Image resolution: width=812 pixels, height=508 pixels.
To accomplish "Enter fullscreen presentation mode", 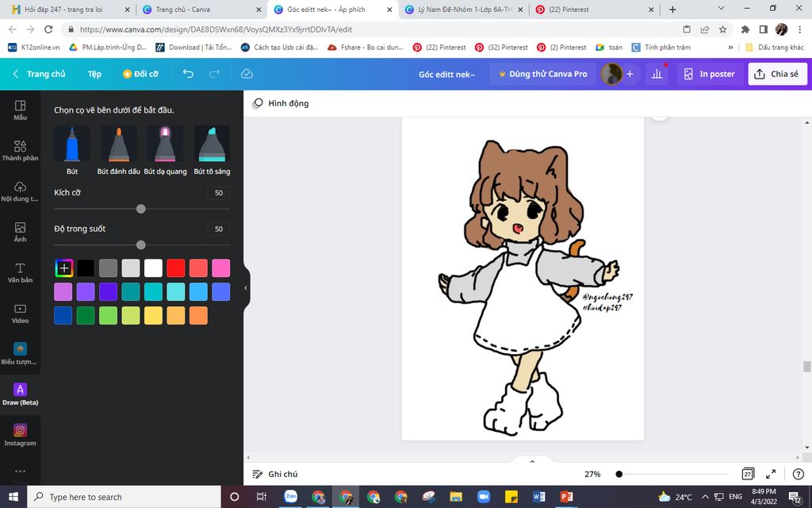I will 771,474.
